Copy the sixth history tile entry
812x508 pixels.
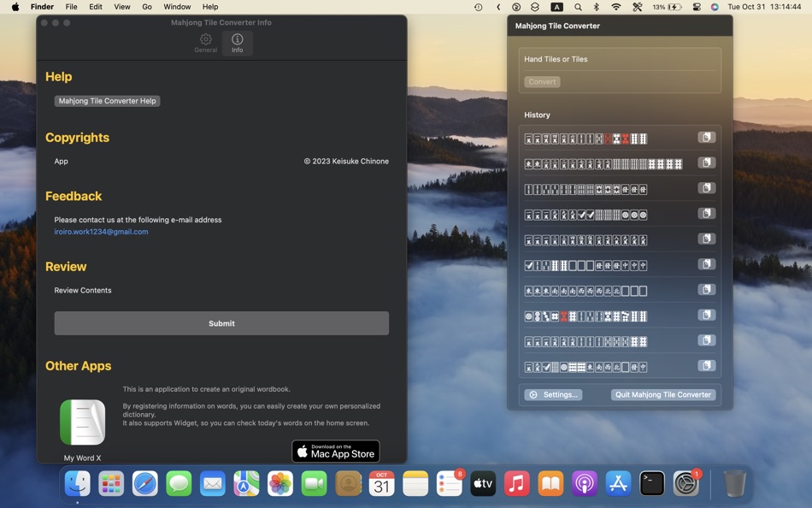coord(706,264)
